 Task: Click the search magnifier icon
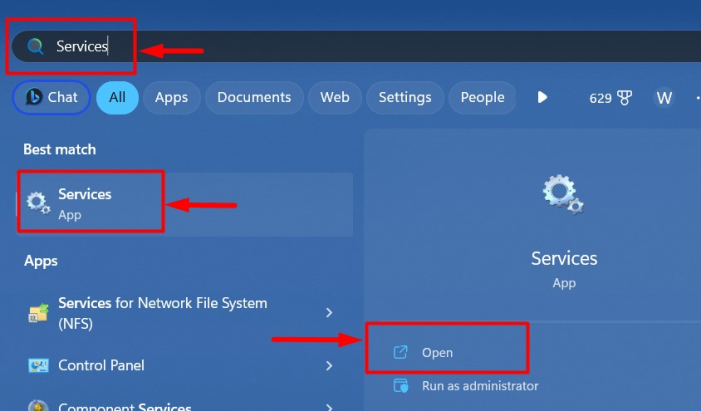tap(35, 46)
